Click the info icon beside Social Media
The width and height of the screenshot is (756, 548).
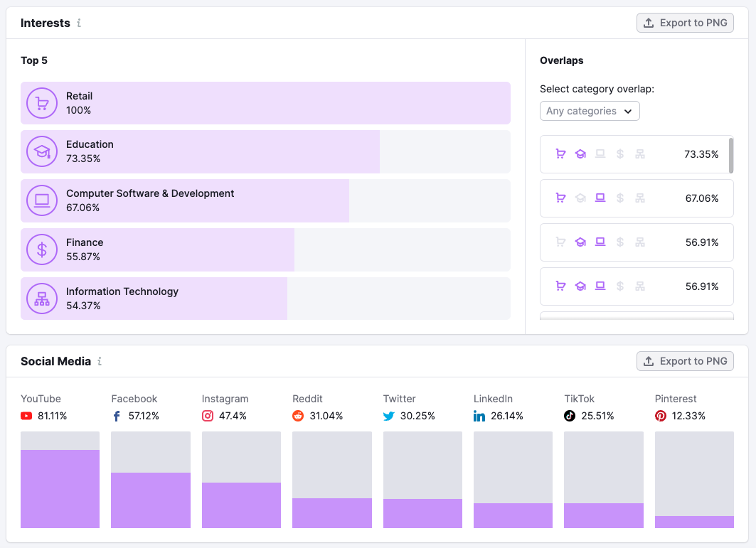pyautogui.click(x=99, y=361)
